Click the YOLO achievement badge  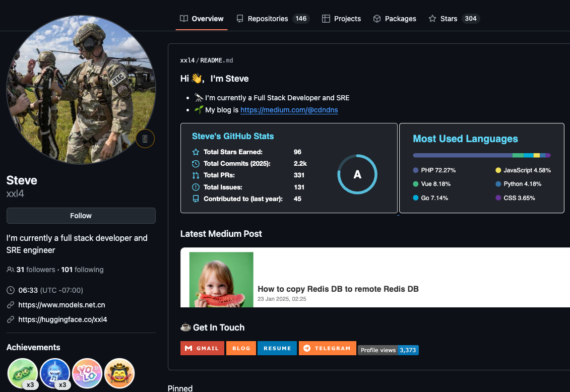(x=87, y=373)
